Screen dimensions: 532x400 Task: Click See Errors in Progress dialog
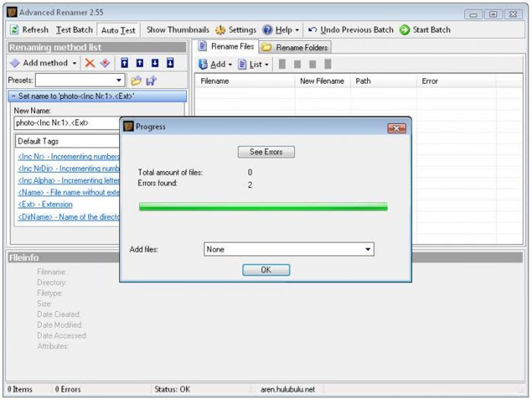click(x=266, y=152)
